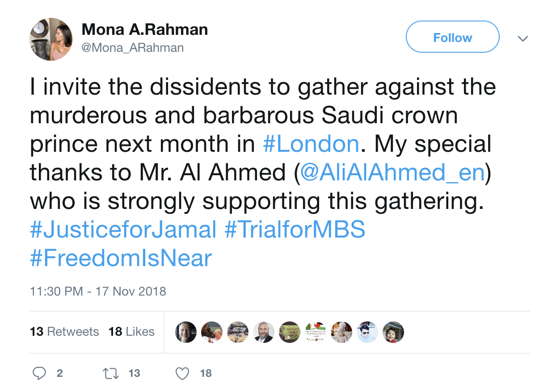Follow Mona A.Rahman
The width and height of the screenshot is (539, 392).
[x=452, y=38]
